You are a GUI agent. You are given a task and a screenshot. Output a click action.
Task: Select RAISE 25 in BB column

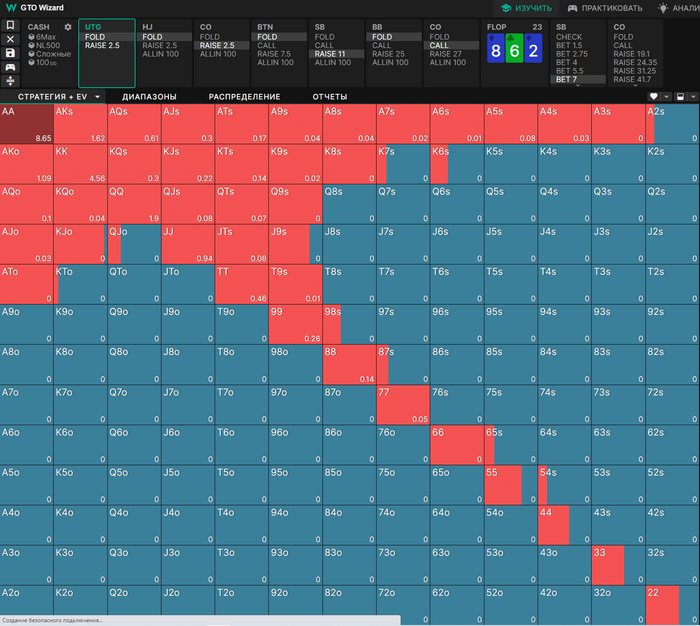tap(388, 54)
